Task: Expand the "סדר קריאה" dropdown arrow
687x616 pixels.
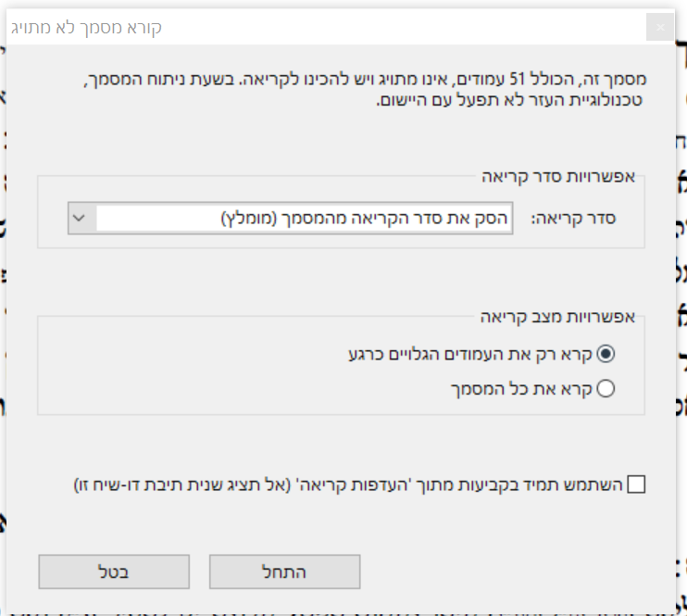Action: [80, 219]
